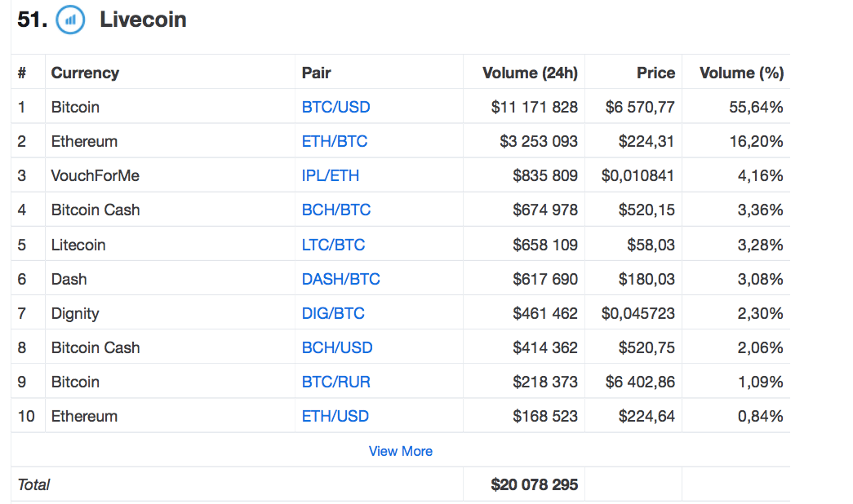Select the IPL/ETH pair link
The width and height of the screenshot is (853, 504).
pos(331,175)
